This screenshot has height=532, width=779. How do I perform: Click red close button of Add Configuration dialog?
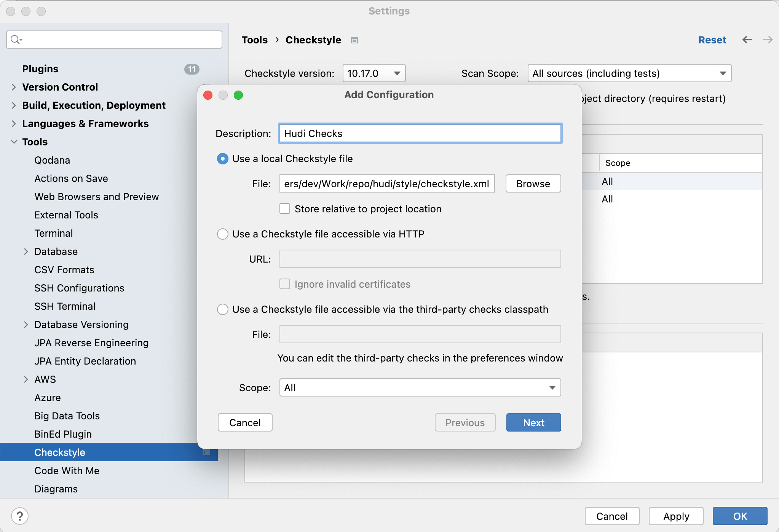[208, 95]
